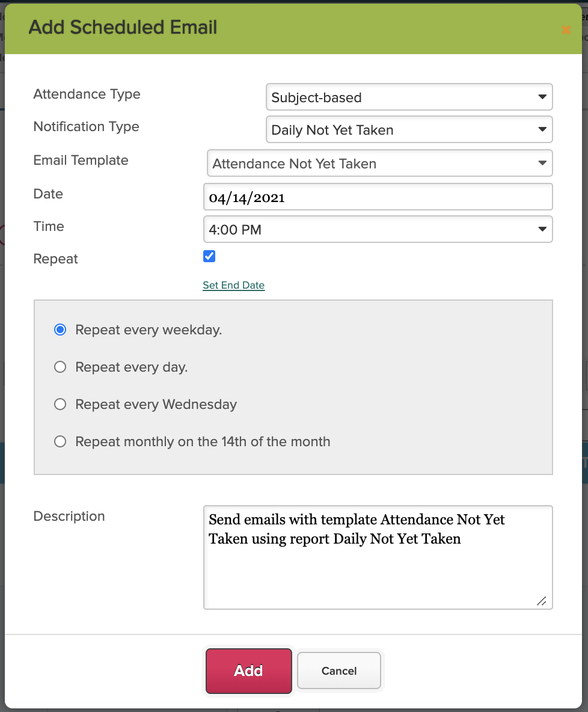The image size is (588, 712).
Task: Select Repeat every weekday radio button
Action: coord(60,330)
